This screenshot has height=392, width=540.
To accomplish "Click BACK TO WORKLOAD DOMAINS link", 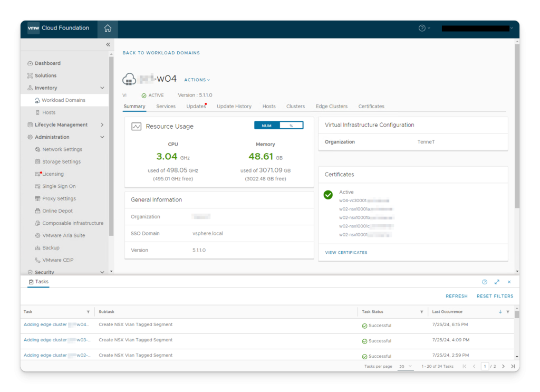I will (161, 53).
